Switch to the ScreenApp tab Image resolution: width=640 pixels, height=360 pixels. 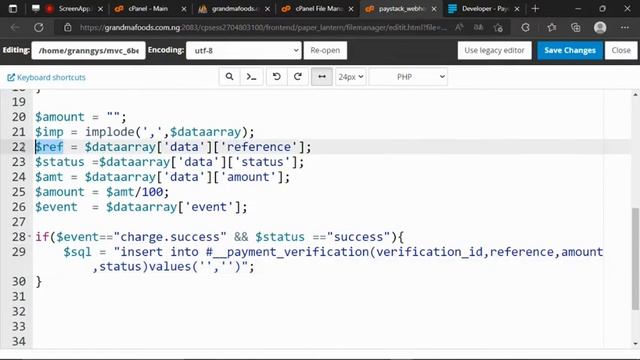click(x=68, y=9)
